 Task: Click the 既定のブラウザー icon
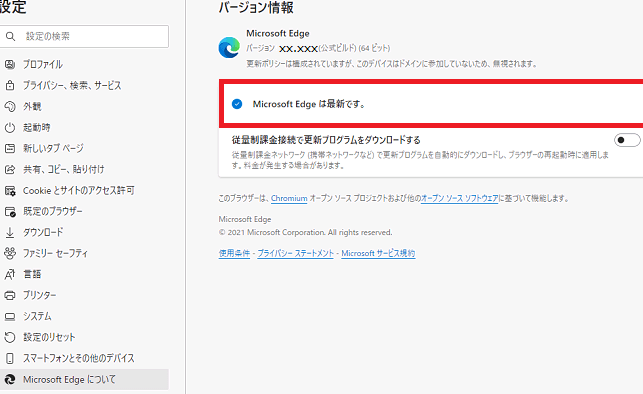[10, 212]
